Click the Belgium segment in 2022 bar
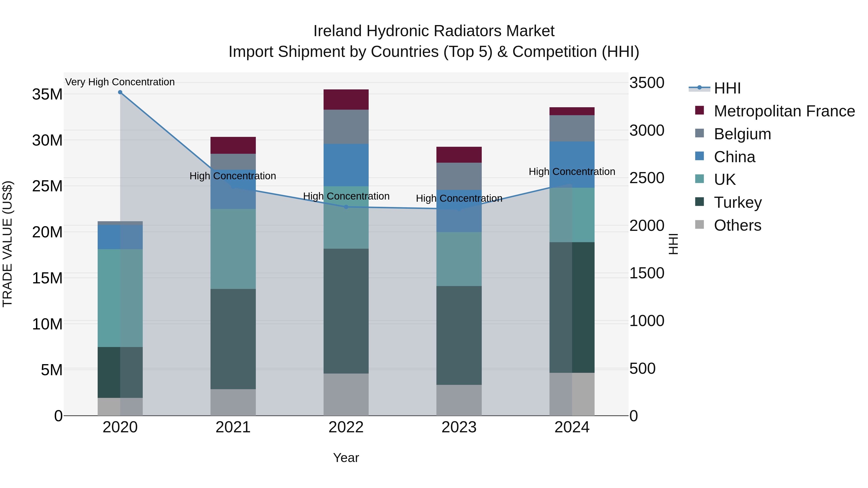Screen dimensions: 868x488 tap(346, 127)
